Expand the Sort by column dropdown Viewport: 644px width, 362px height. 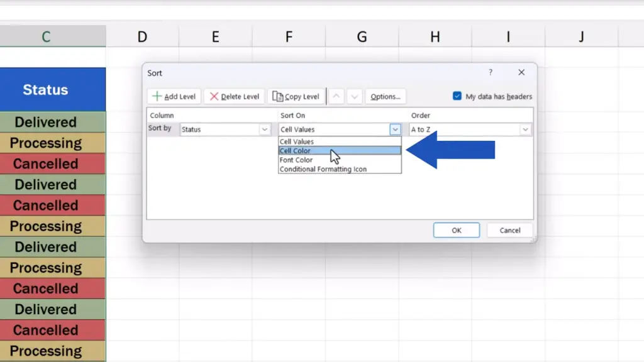[x=265, y=129]
